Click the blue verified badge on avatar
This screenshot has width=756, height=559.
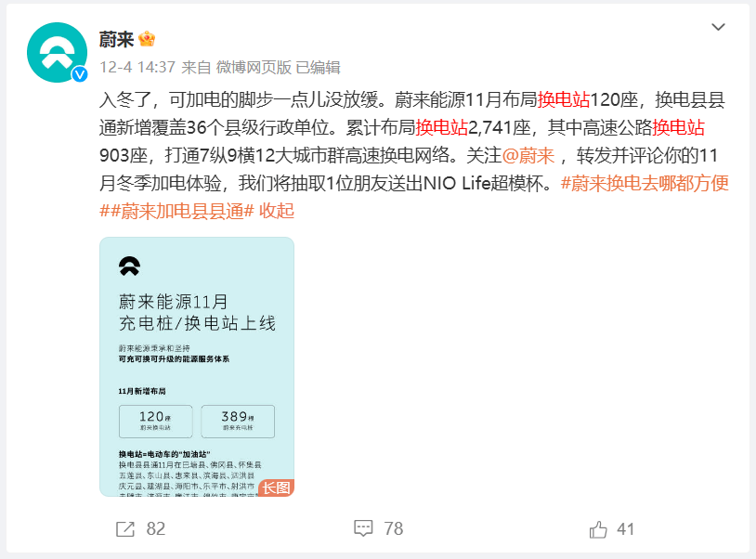click(x=80, y=74)
